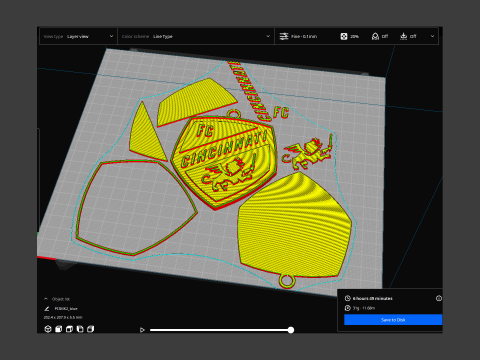This screenshot has width=480, height=360.
Task: Click the pencil icon to rename job
Action: [47, 309]
